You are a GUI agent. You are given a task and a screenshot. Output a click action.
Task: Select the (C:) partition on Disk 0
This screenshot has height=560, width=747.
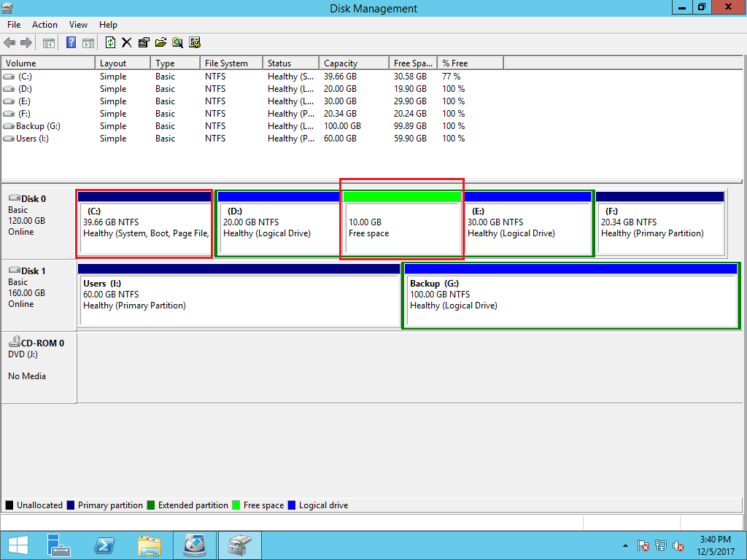pyautogui.click(x=144, y=227)
